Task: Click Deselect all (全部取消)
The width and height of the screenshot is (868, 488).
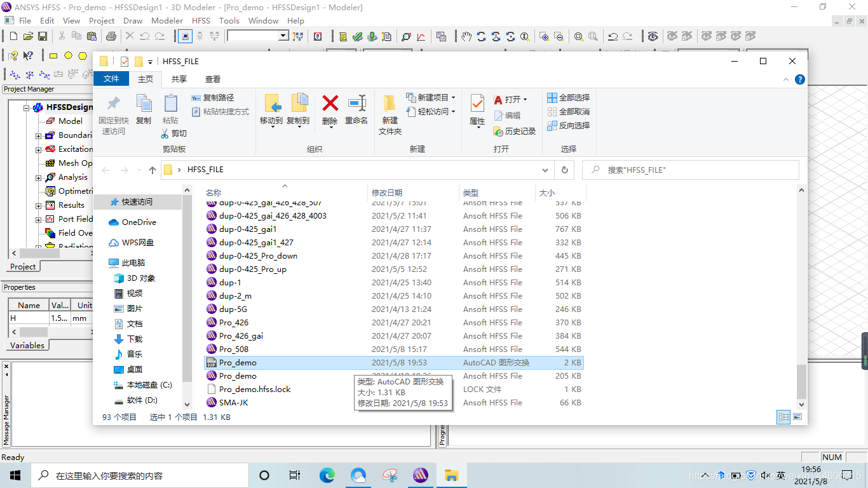Action: 569,111
